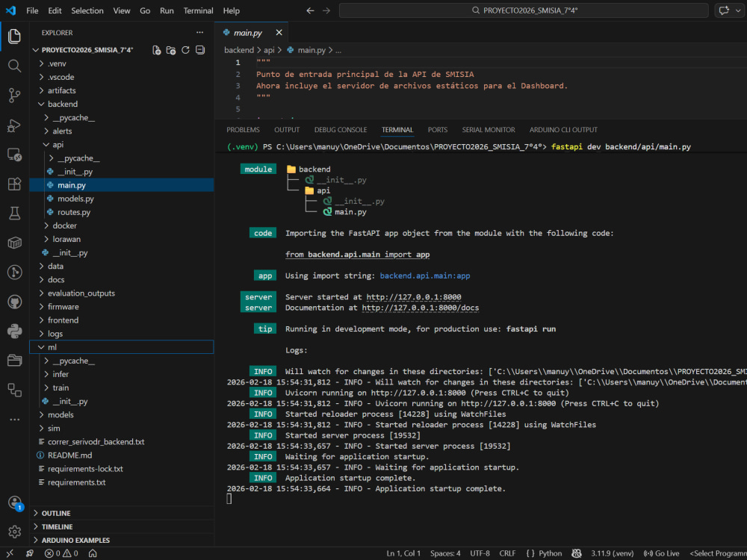Viewport: 747px width, 560px height.
Task: Collapse all folders in Explorer
Action: tap(200, 50)
